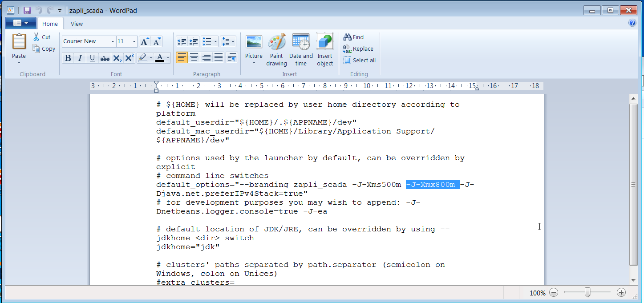Open the WordPad file menu button

tap(20, 23)
